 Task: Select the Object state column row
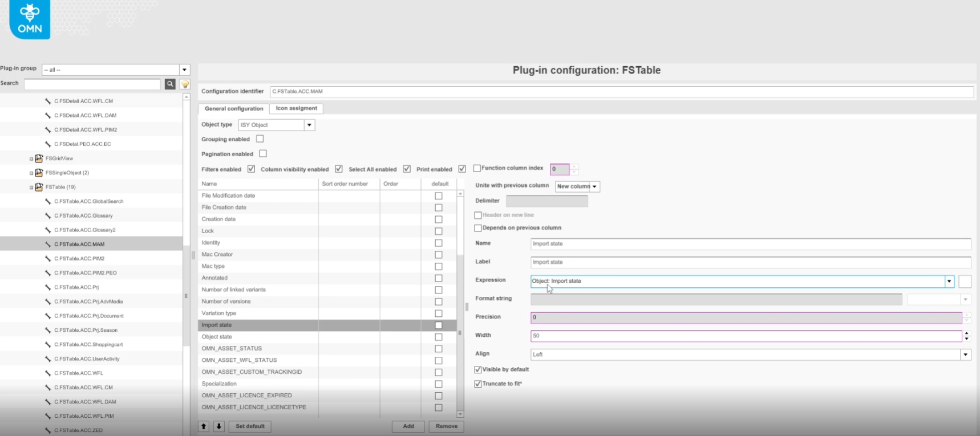tap(327, 337)
